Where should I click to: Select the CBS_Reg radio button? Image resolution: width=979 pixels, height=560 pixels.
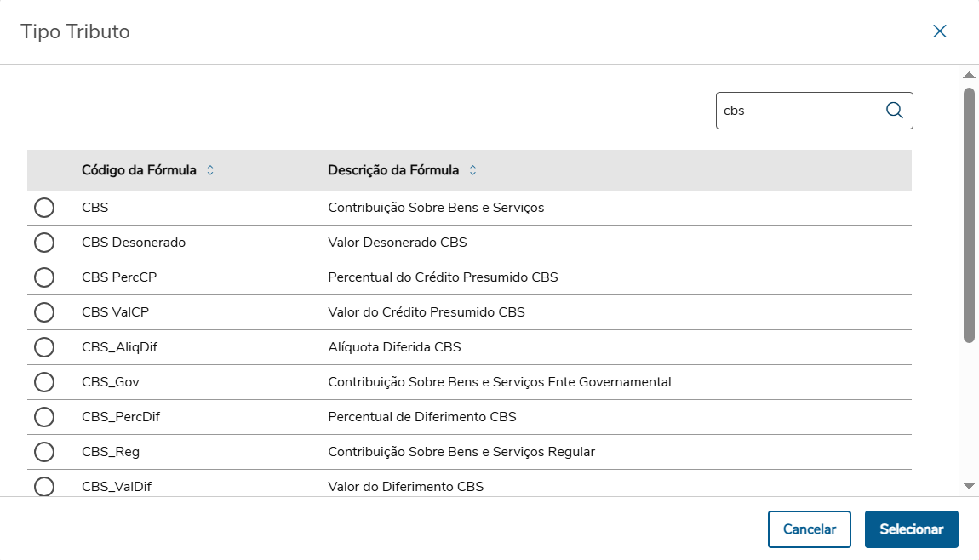[44, 452]
